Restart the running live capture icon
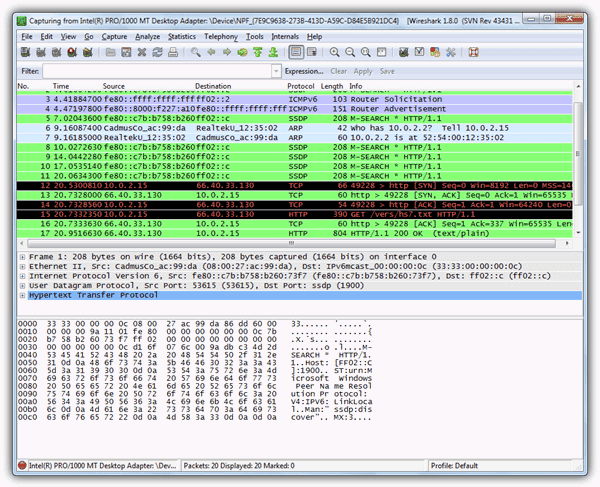600x487 pixels. [x=88, y=52]
